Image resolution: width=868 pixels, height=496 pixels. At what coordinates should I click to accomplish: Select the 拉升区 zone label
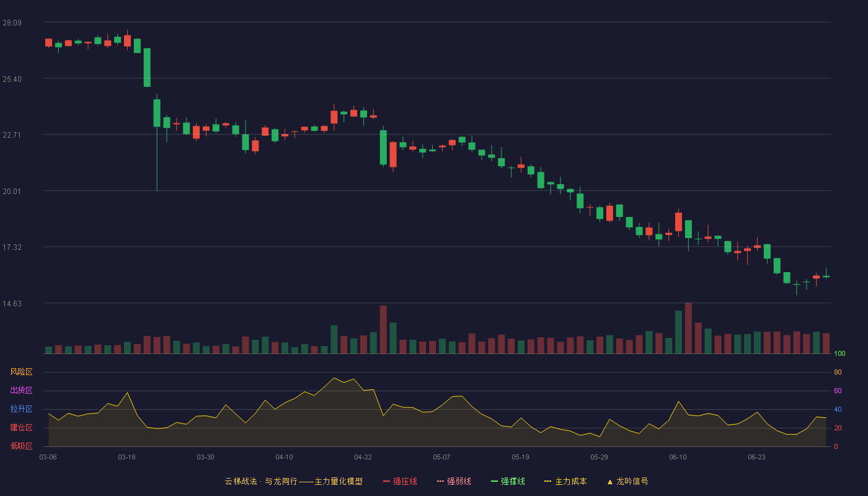pos(21,409)
